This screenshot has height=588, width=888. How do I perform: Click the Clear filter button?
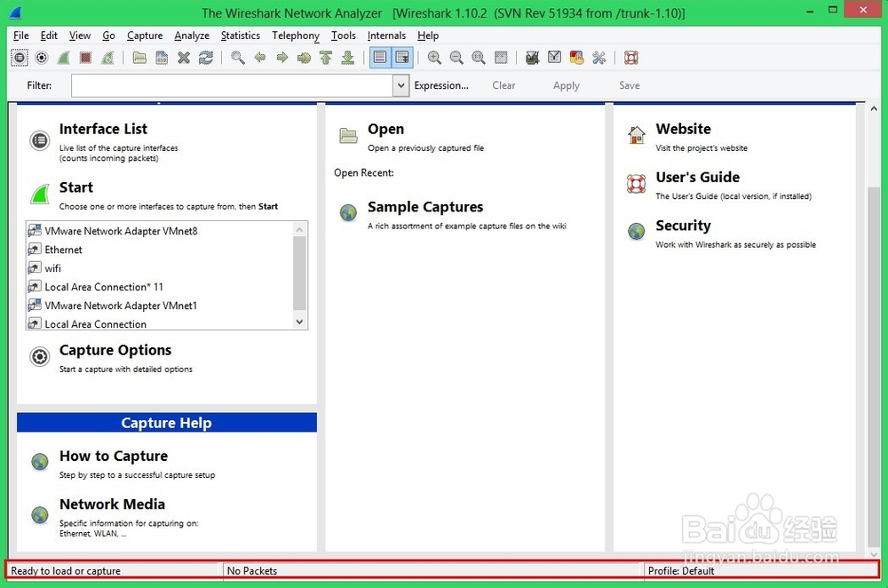tap(503, 85)
